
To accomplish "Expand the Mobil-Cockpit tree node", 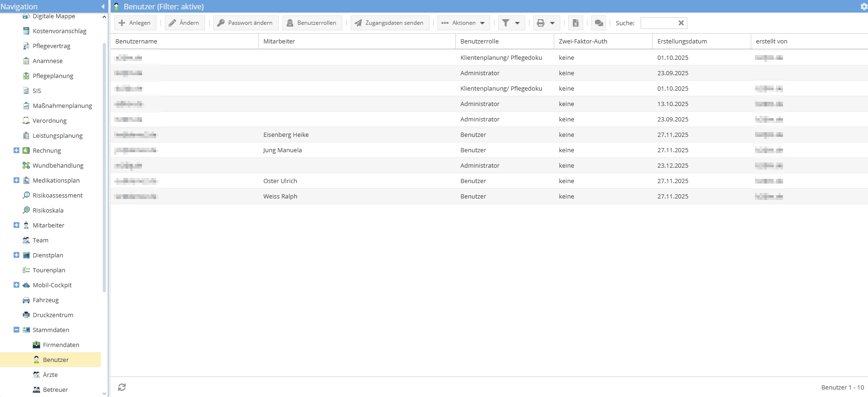I will click(16, 285).
